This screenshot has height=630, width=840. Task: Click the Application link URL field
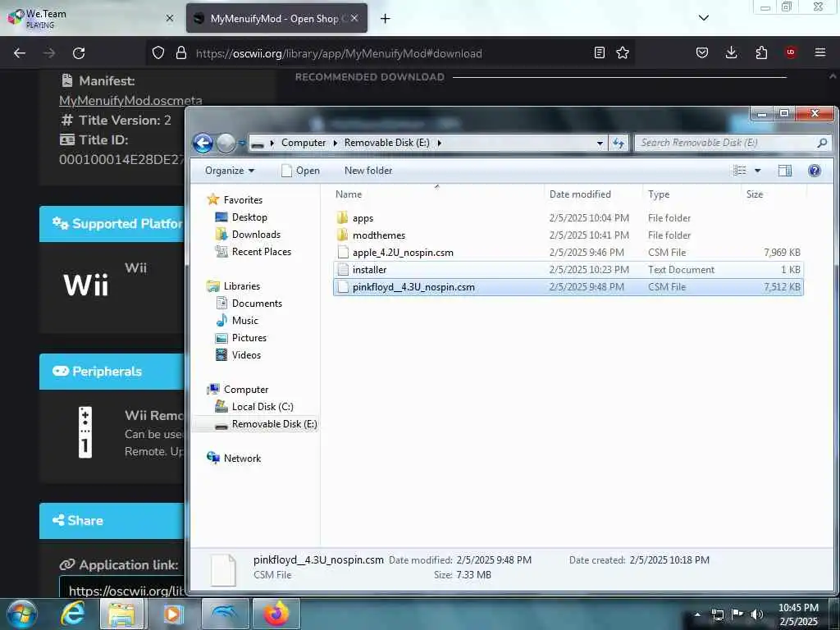[121, 587]
